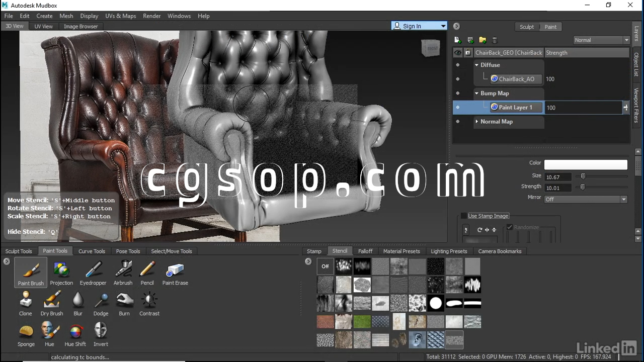644x362 pixels.
Task: Open the Mirror dropdown
Action: (586, 199)
